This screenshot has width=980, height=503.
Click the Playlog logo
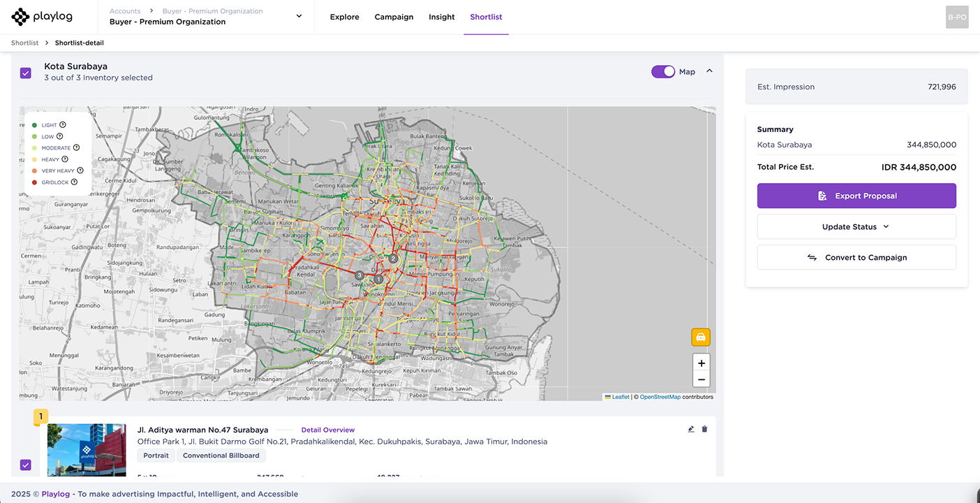point(42,17)
